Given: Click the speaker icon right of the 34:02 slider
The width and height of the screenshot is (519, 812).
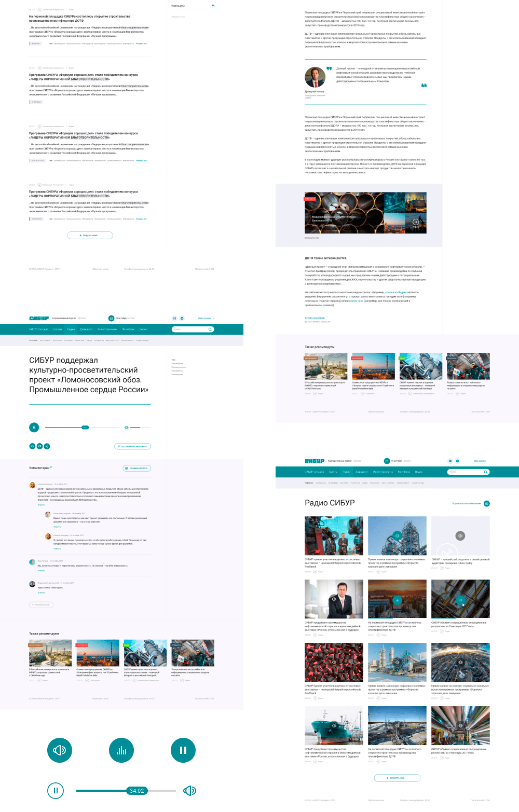Looking at the screenshot, I should [x=189, y=791].
